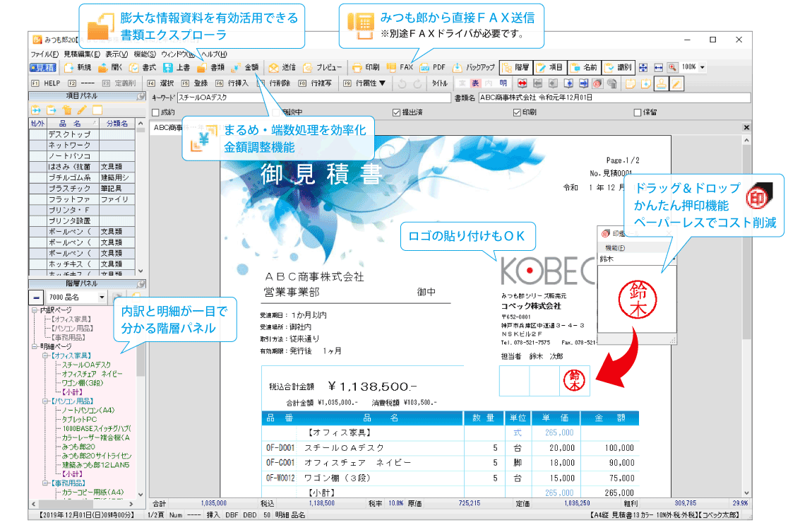Collapse the 【オフィス家具】 tree branch
Screen dimensions: 812x530
44,355
